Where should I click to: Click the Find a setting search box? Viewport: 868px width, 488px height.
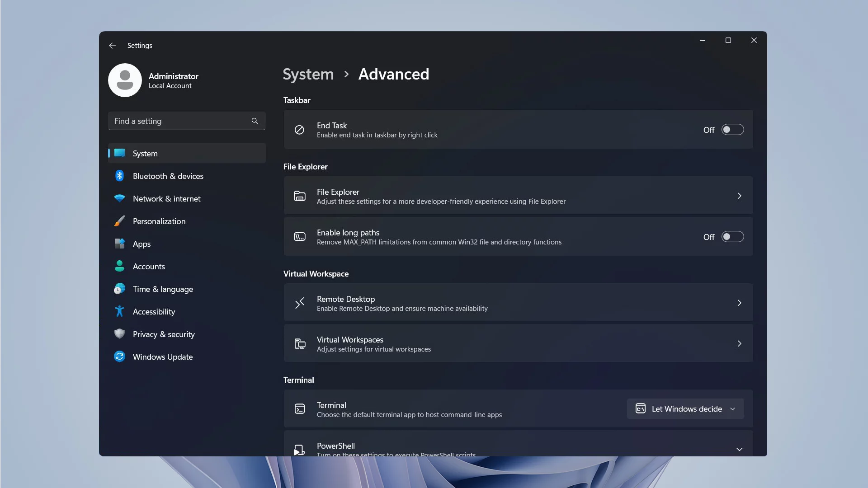coord(187,121)
